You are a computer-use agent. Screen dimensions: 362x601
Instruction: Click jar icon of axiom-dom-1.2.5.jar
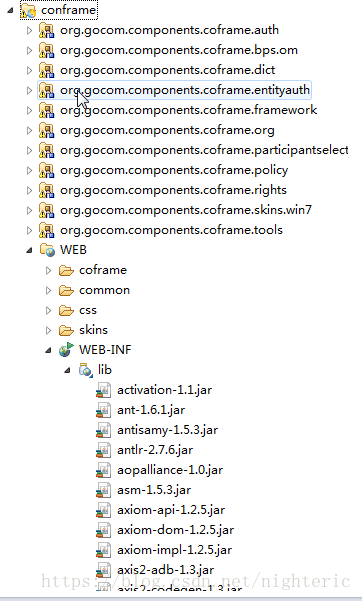click(104, 530)
